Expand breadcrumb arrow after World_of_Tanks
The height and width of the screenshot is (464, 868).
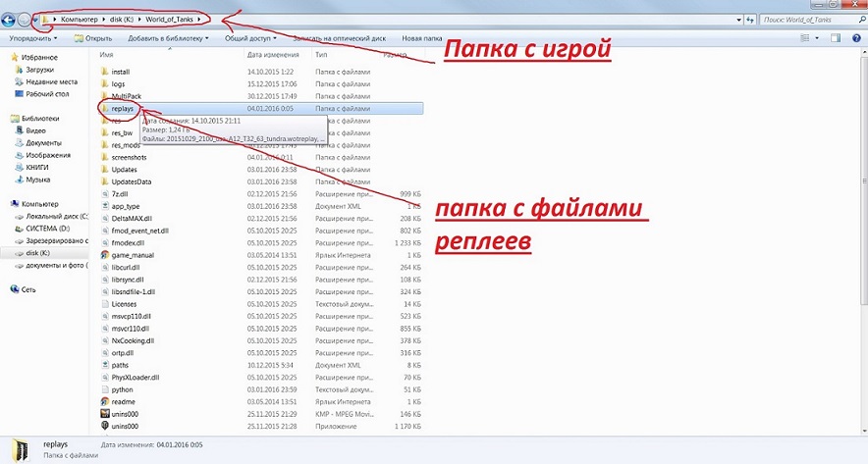(x=199, y=20)
